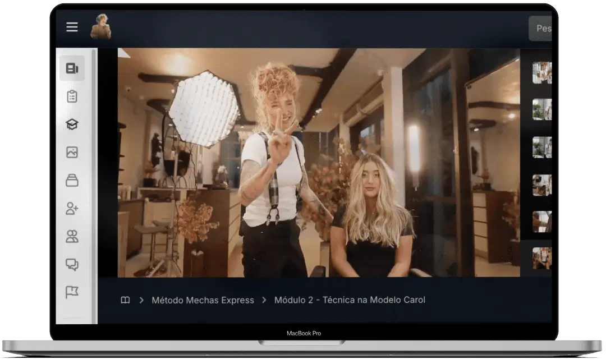Open the archive box icon in sidebar

pos(72,181)
